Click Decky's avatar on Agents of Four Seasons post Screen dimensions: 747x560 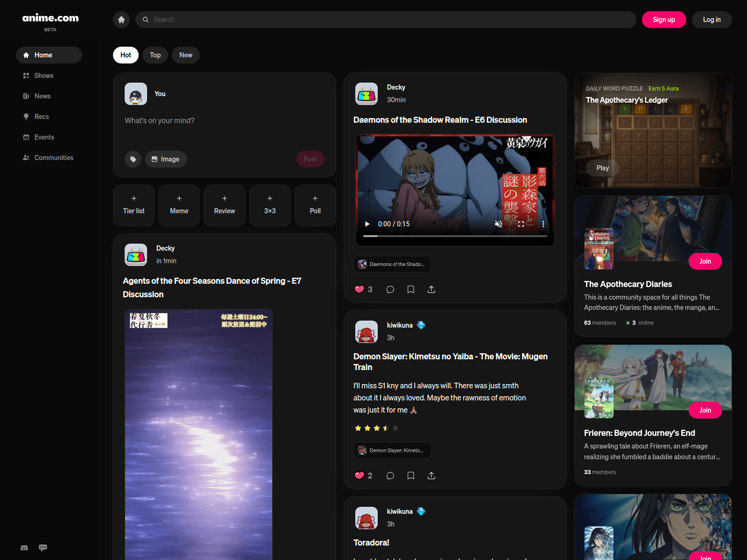(136, 255)
